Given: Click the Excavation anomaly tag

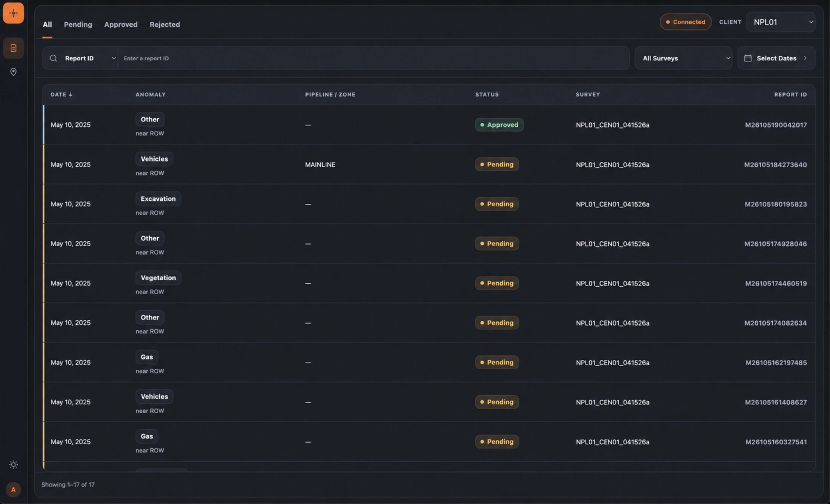Looking at the screenshot, I should [158, 198].
